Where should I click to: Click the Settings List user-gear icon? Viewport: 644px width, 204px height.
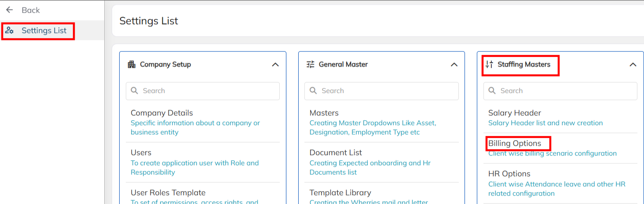point(9,30)
